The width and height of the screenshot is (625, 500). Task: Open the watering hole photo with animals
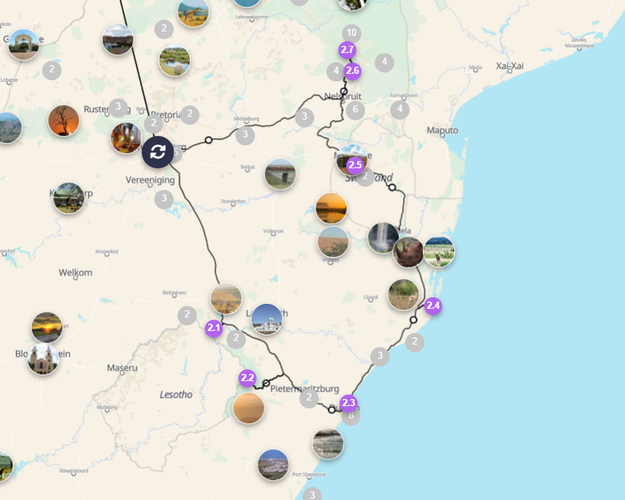click(175, 61)
